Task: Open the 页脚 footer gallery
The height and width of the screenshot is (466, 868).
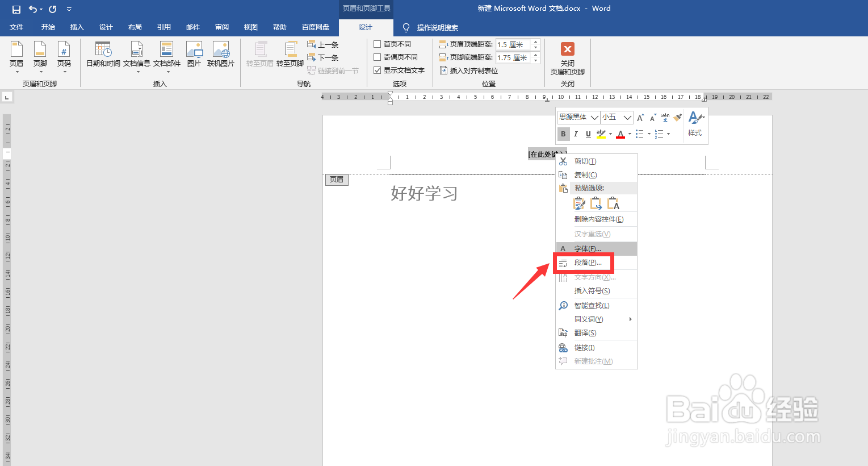Action: 40,57
